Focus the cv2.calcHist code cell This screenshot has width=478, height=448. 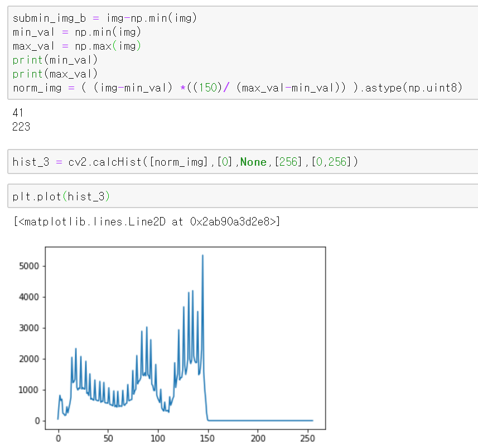click(x=243, y=162)
